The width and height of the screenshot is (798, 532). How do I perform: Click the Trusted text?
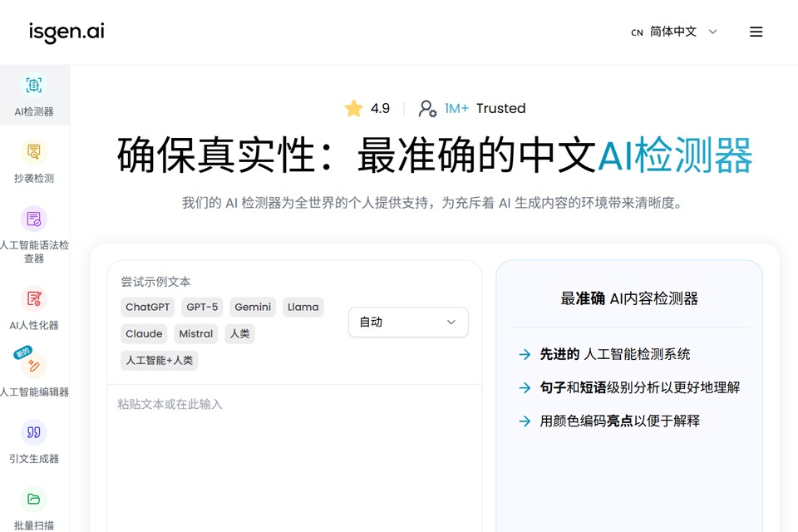coord(500,108)
